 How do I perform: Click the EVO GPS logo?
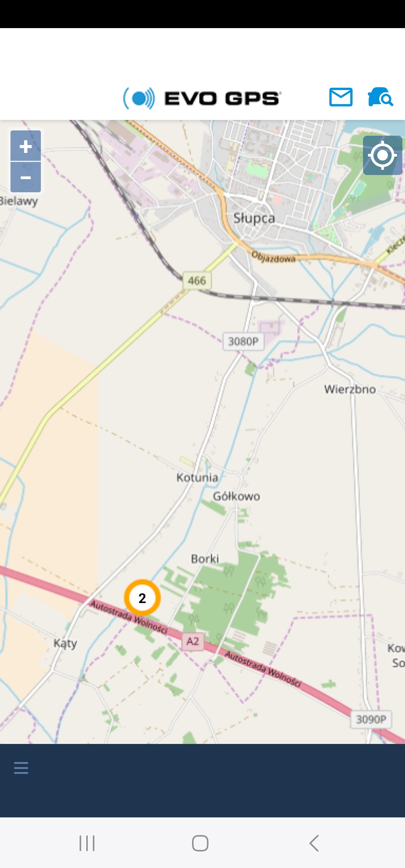(202, 98)
